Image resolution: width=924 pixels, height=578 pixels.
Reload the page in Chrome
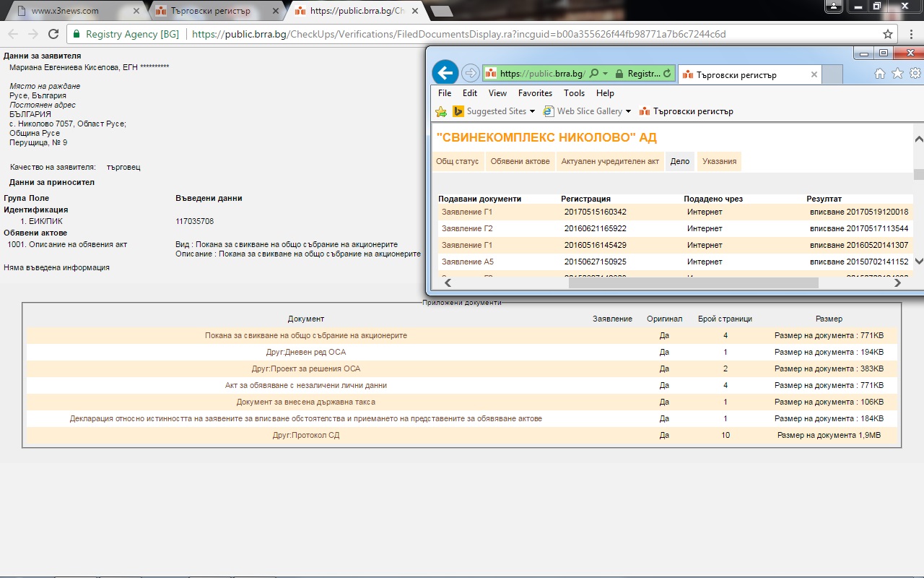[53, 34]
